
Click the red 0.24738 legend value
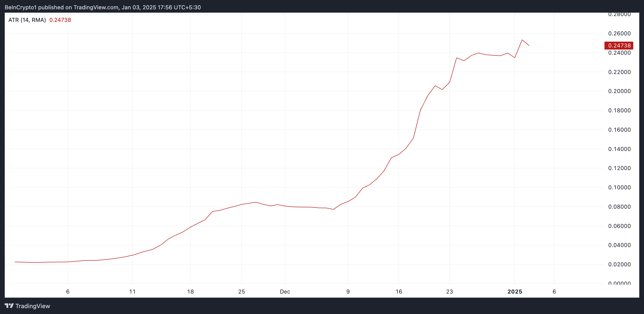click(60, 20)
